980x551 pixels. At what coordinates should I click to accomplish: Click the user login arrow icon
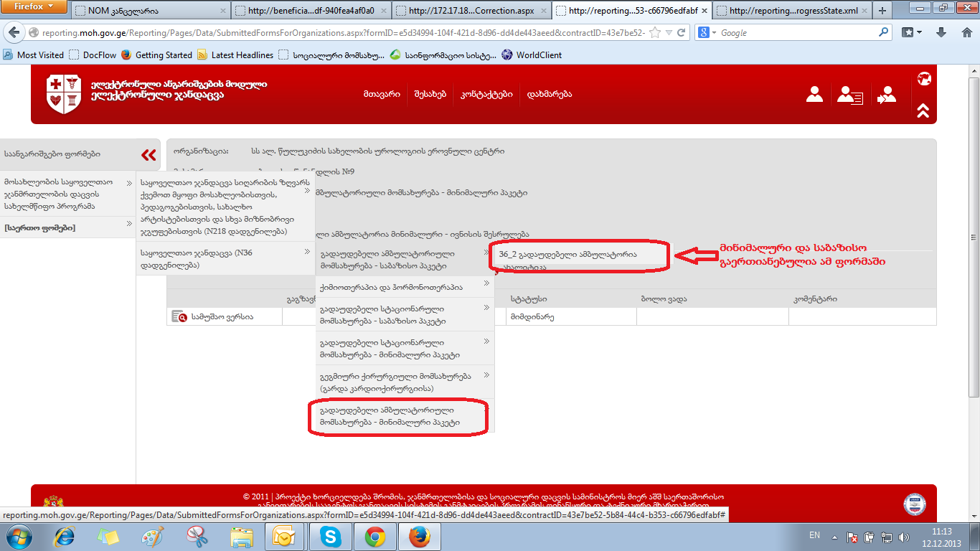click(887, 95)
